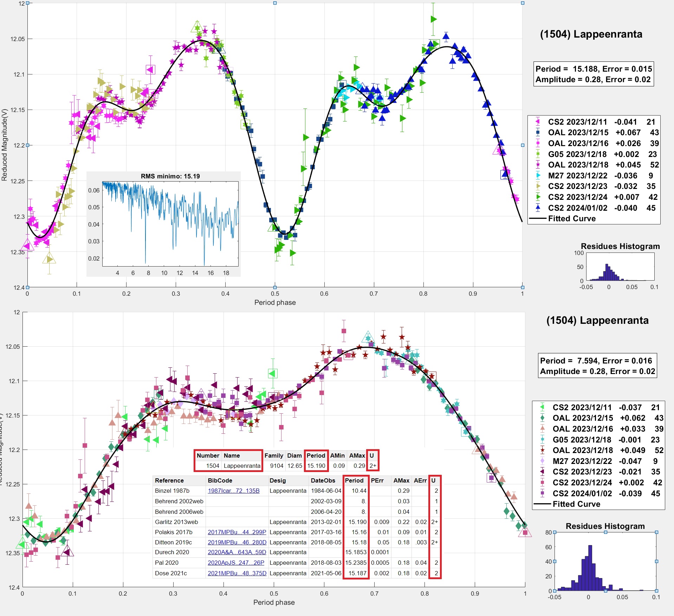Click the top plot 'Period phase' axis label
This screenshot has height=616, width=674.
tap(275, 302)
